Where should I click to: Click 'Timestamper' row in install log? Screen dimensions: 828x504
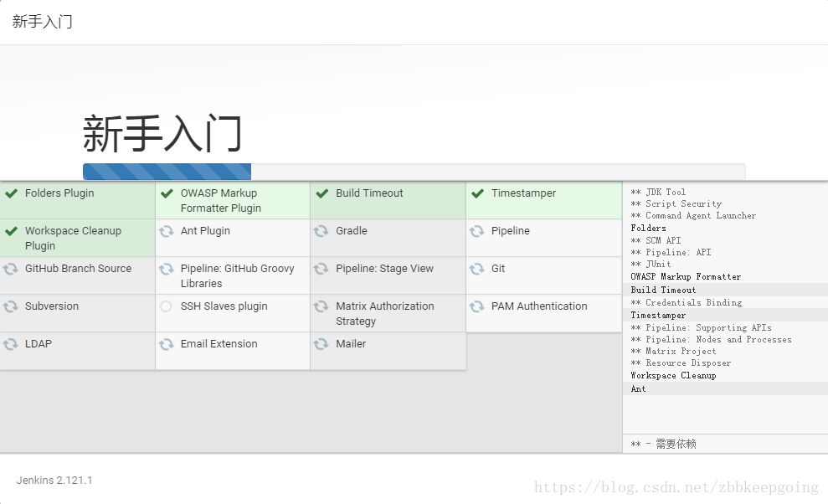point(725,315)
